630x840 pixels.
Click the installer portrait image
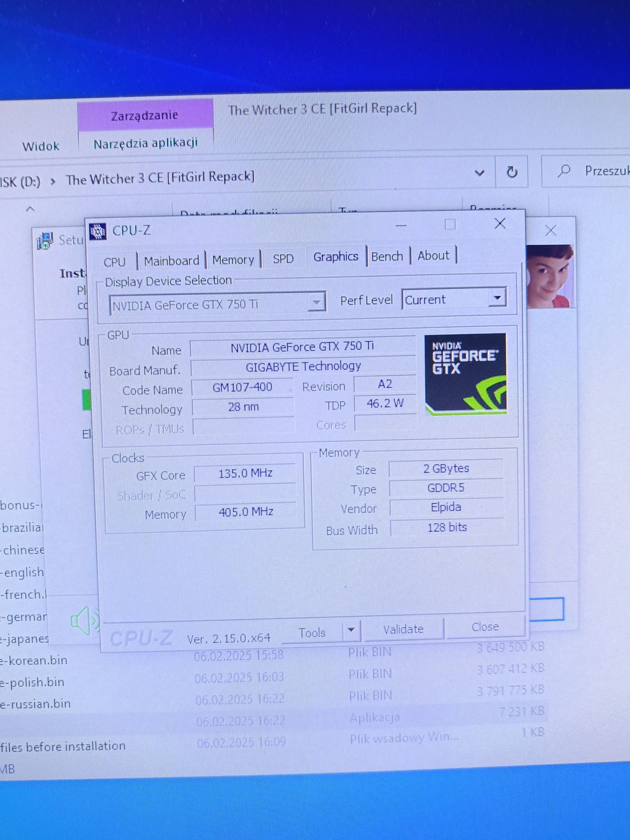550,276
